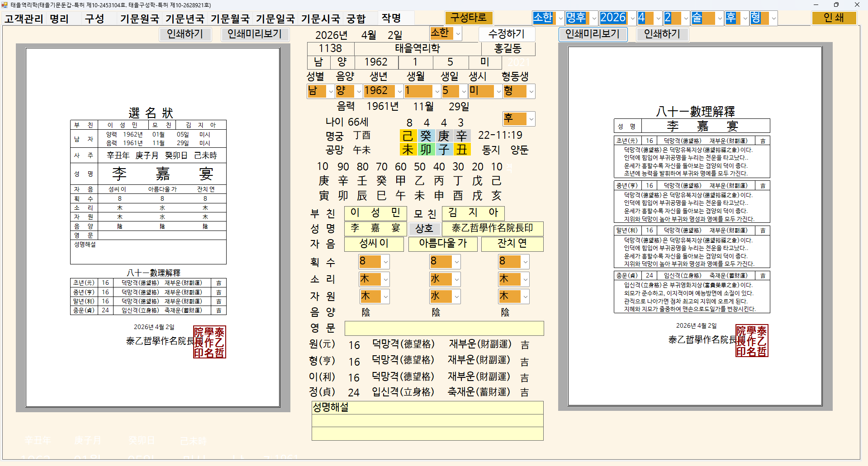Viewport: 868px width, 466px height.
Task: Open the 생년 1962 dropdown
Action: tap(399, 91)
